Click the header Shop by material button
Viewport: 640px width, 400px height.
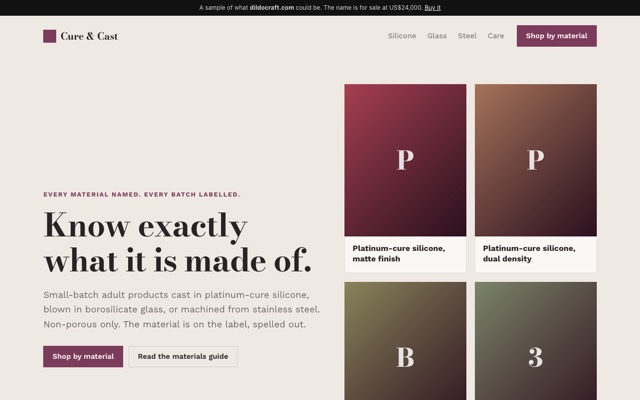tap(556, 36)
